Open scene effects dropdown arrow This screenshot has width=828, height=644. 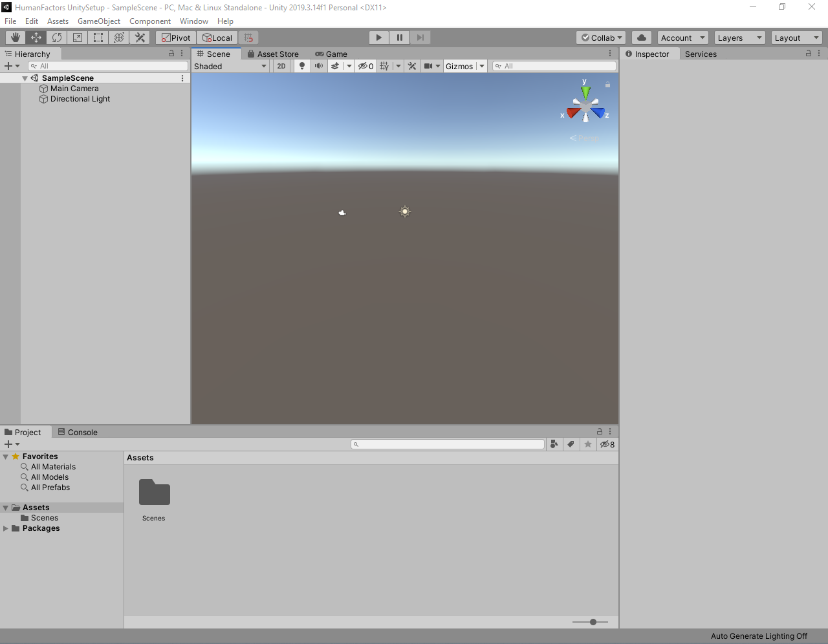[x=349, y=66]
